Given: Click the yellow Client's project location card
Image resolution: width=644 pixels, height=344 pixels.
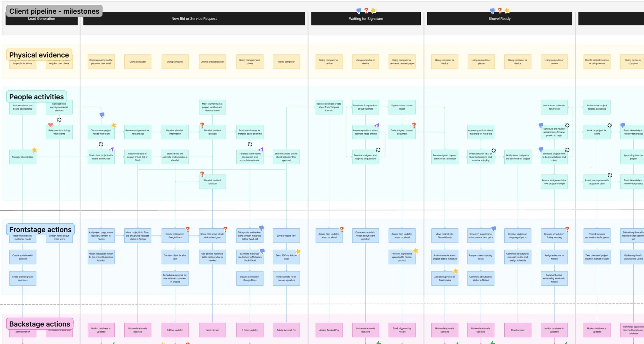Looking at the screenshot, I should [212, 62].
